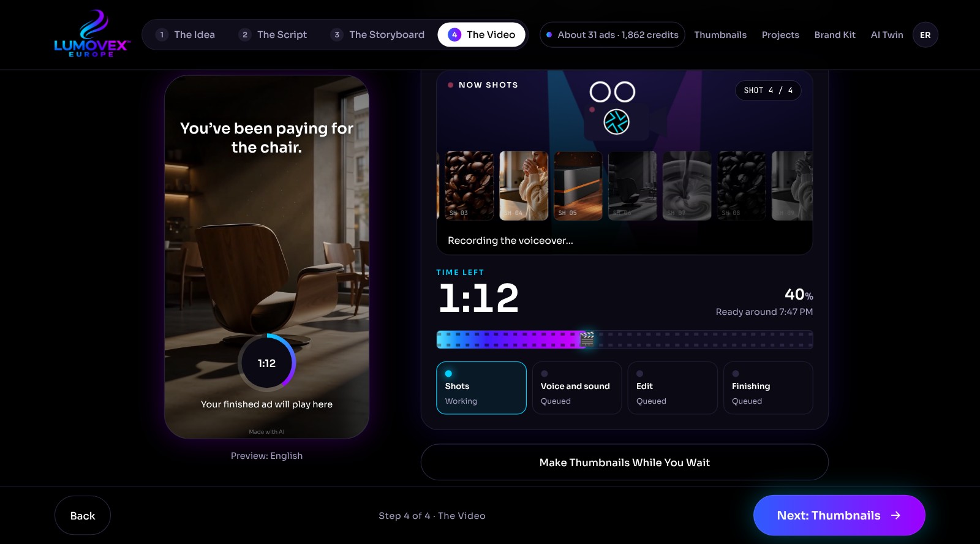Click the ad preview phone frame
Viewport: 980px width, 544px height.
pos(266,257)
